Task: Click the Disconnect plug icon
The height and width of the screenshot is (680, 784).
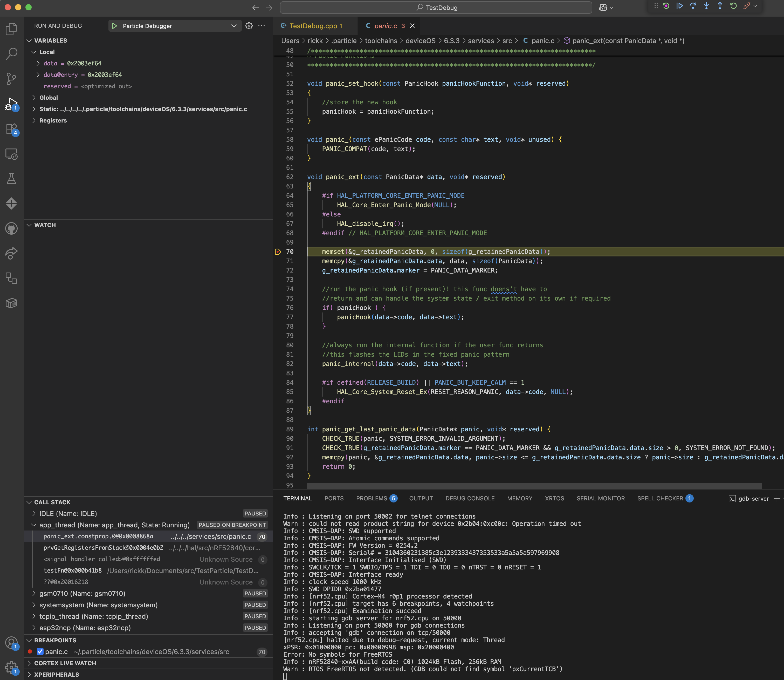Action: [746, 6]
